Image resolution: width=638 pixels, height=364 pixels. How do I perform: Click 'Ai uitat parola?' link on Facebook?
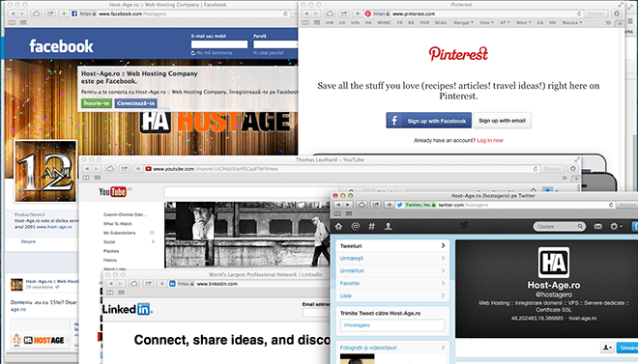[x=269, y=53]
